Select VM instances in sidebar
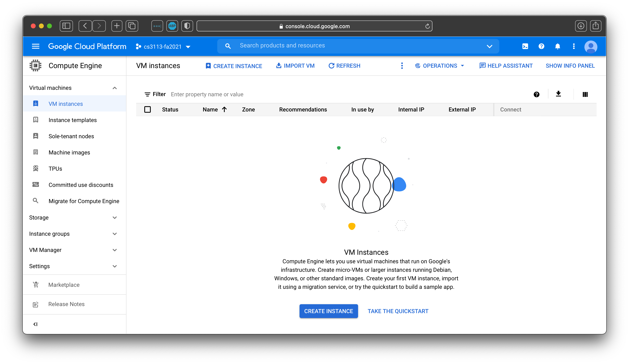The image size is (629, 364). [x=74, y=104]
